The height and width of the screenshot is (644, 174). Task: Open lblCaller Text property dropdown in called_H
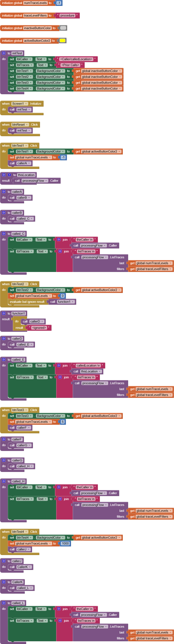click(x=41, y=487)
